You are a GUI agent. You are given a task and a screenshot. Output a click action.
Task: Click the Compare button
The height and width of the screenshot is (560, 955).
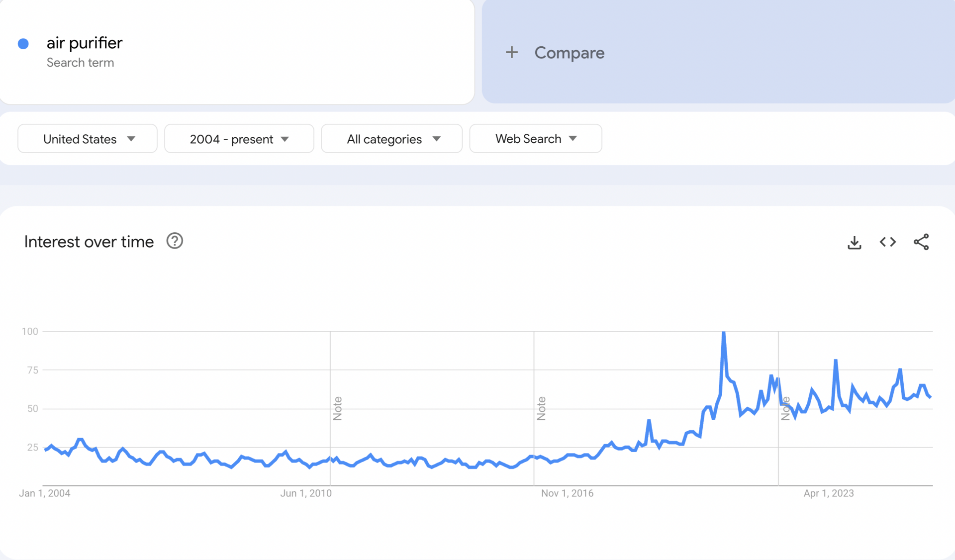click(x=569, y=53)
